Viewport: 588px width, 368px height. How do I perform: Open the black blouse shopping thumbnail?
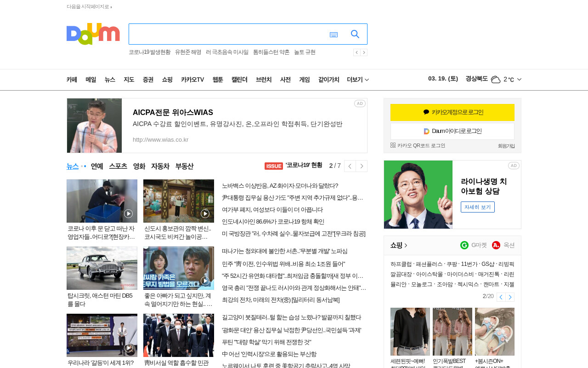[x=410, y=332]
